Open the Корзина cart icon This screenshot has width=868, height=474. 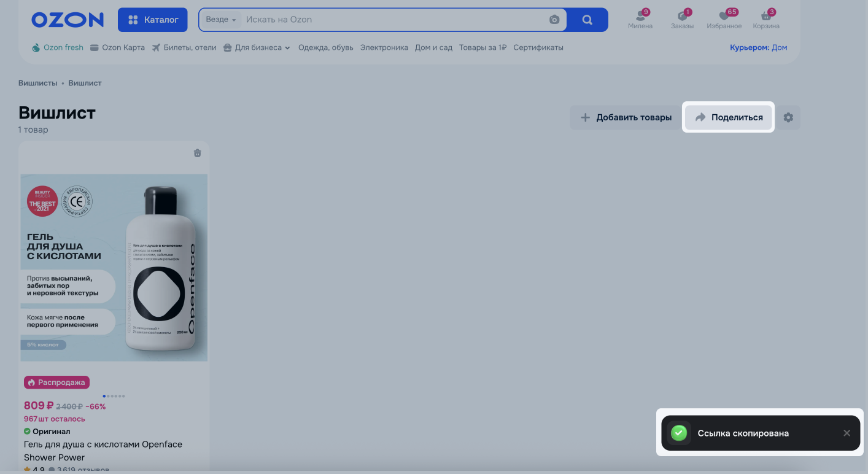coord(766,20)
